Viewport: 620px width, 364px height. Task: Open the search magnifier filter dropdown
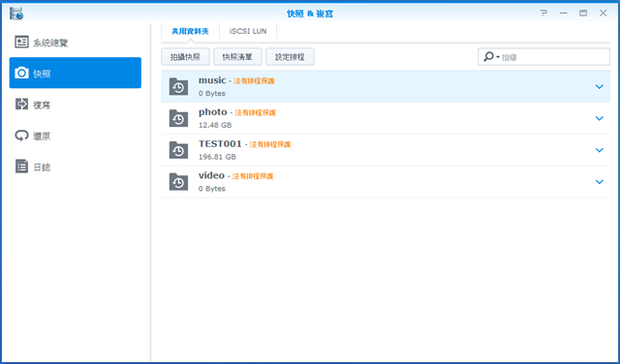(x=491, y=57)
